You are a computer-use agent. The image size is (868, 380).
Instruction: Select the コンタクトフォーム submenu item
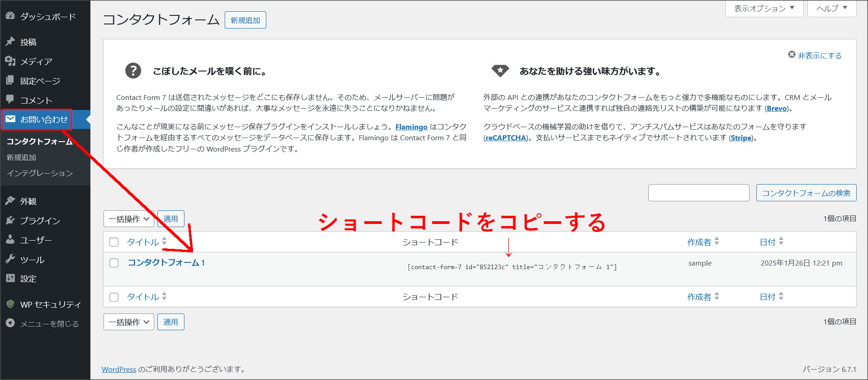coord(39,142)
